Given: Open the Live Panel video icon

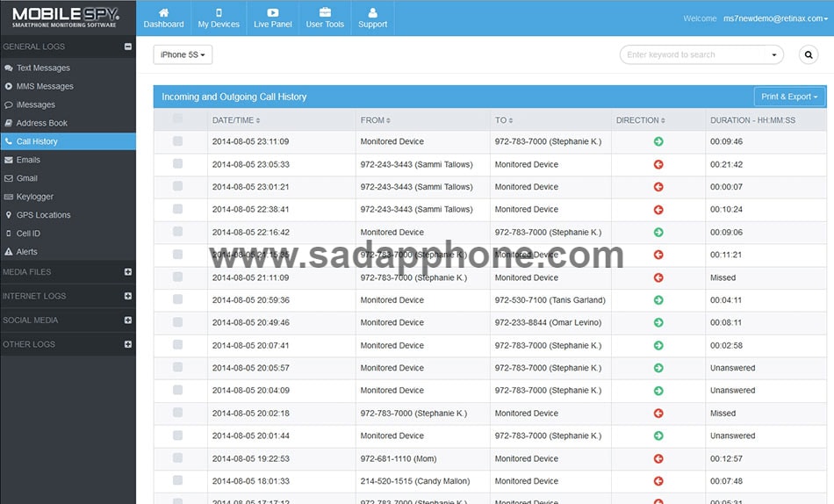Looking at the screenshot, I should 273,13.
